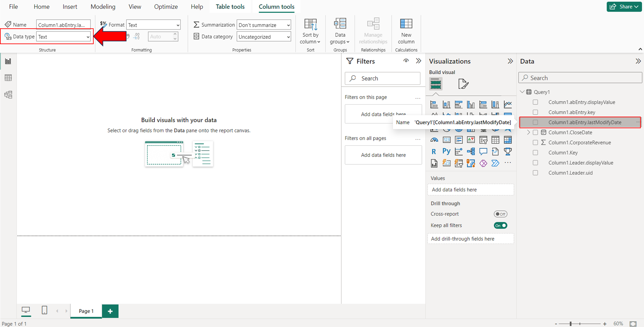Check the Column1.Key field checkbox
644x327 pixels.
click(535, 153)
